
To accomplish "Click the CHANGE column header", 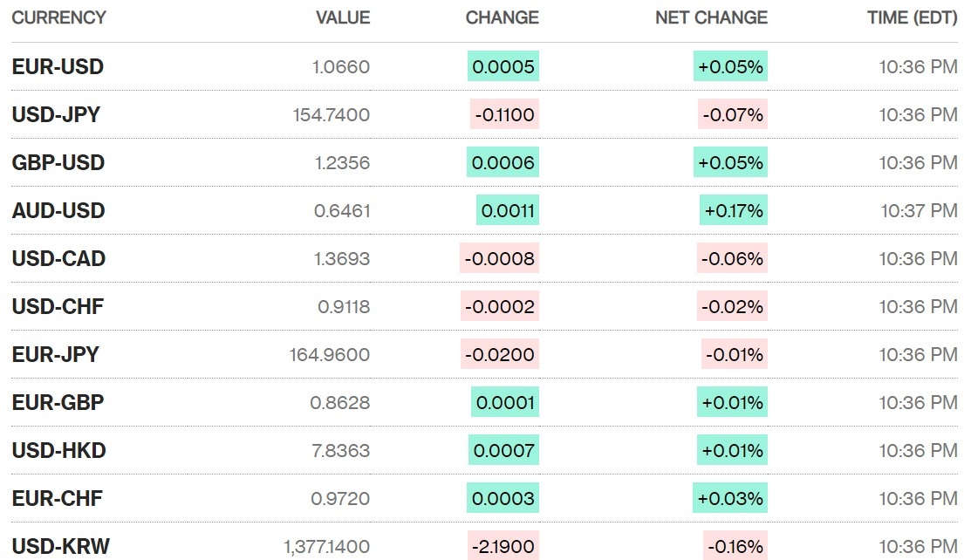I will pos(502,17).
